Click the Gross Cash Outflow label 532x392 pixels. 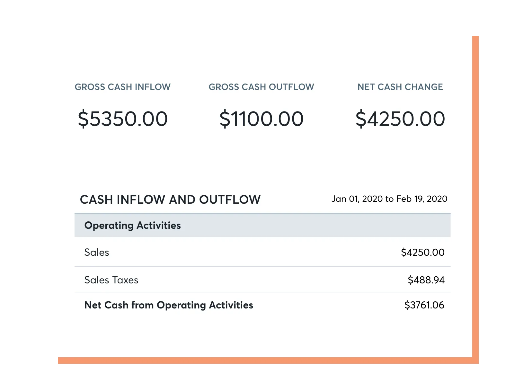tap(261, 87)
